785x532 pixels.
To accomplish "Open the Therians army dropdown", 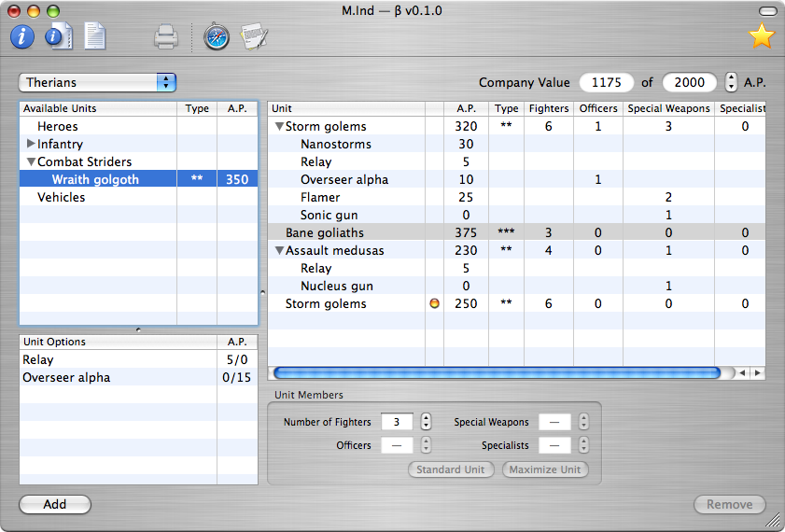I will point(98,82).
